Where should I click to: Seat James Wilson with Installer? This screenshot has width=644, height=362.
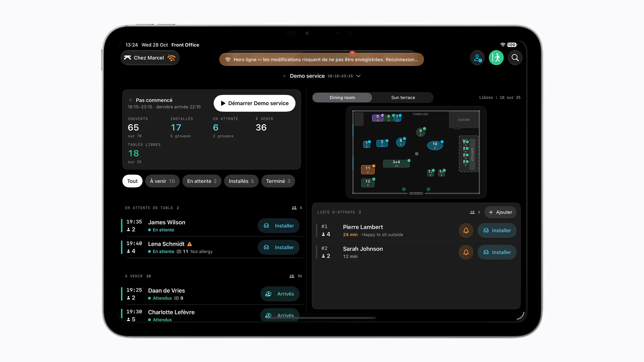click(279, 226)
